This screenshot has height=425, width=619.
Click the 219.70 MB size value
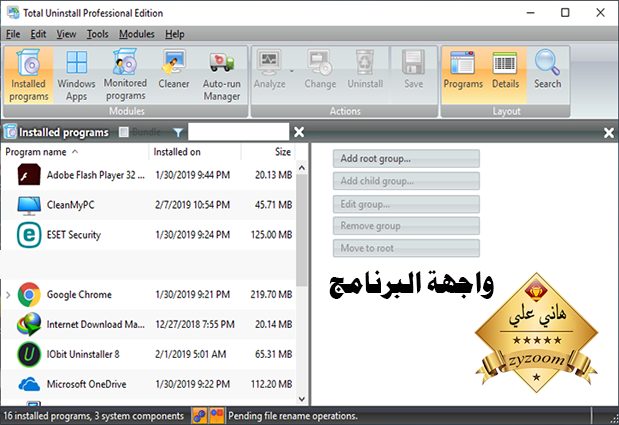(x=272, y=294)
